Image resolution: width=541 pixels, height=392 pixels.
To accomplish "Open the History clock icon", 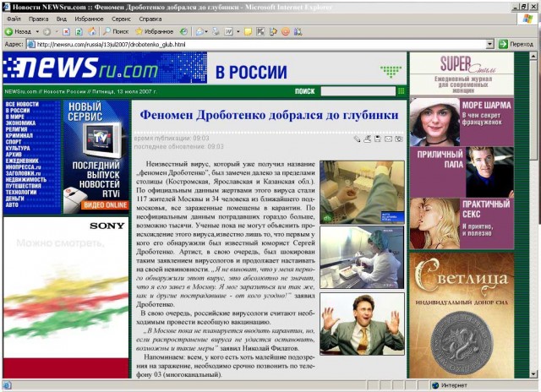I will tap(183, 32).
